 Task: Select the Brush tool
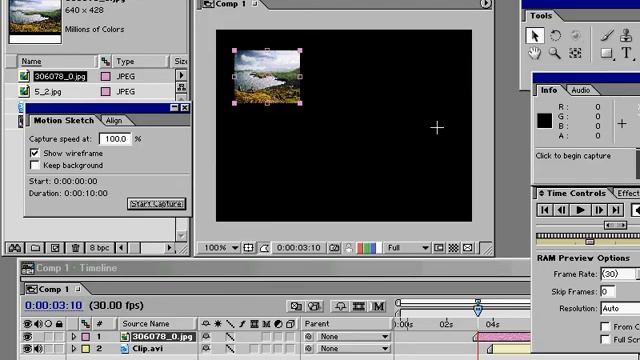tap(607, 36)
